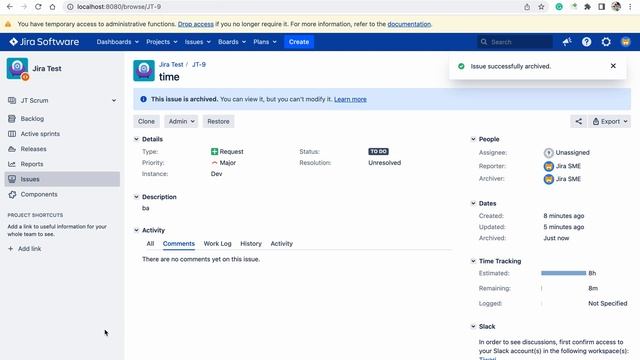The height and width of the screenshot is (360, 640).
Task: Open the Admin dropdown button
Action: coord(181,121)
